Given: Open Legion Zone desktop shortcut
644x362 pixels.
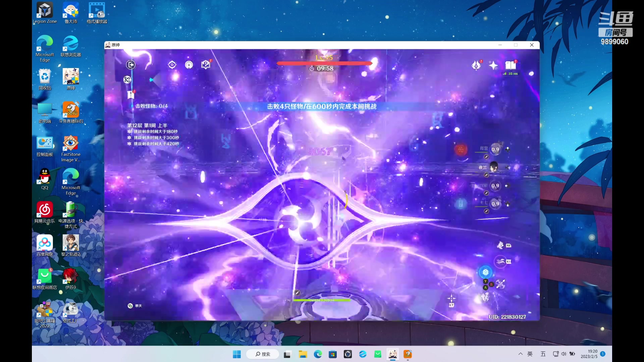Looking at the screenshot, I should (x=45, y=13).
